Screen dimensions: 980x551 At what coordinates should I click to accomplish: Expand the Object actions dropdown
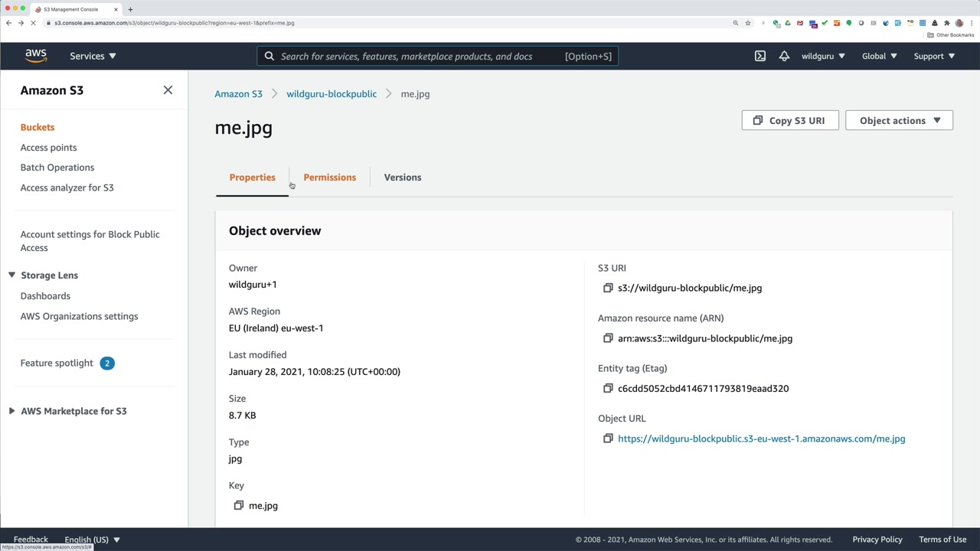(x=899, y=120)
